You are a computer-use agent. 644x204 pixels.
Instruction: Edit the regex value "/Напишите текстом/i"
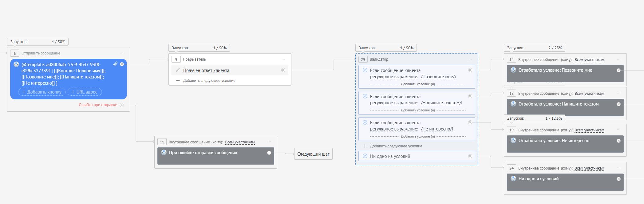click(x=441, y=103)
